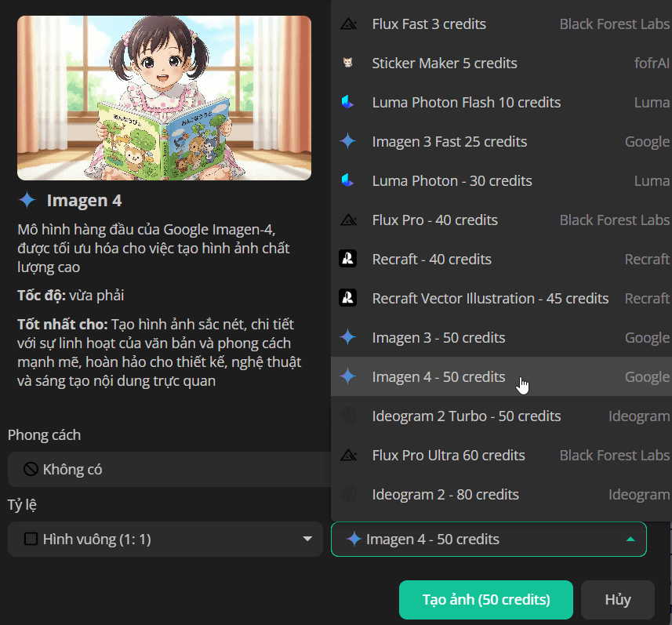Click the Recraft 40 credits logo icon
The height and width of the screenshot is (625, 672).
(x=348, y=259)
